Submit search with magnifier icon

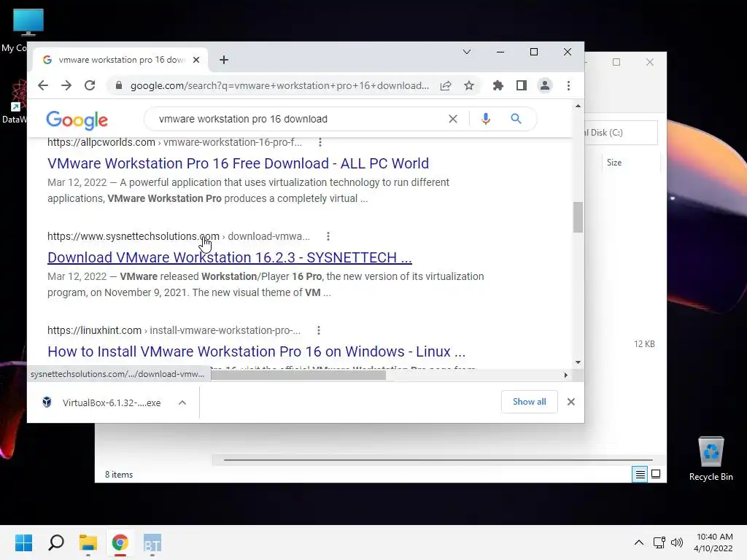coord(516,119)
